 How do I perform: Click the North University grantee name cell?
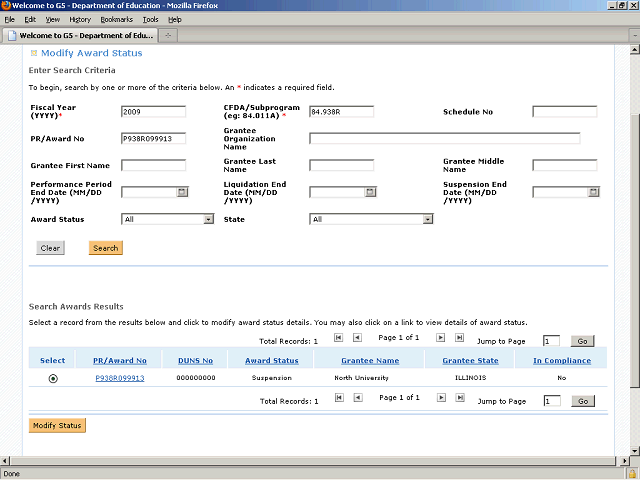coord(361,378)
